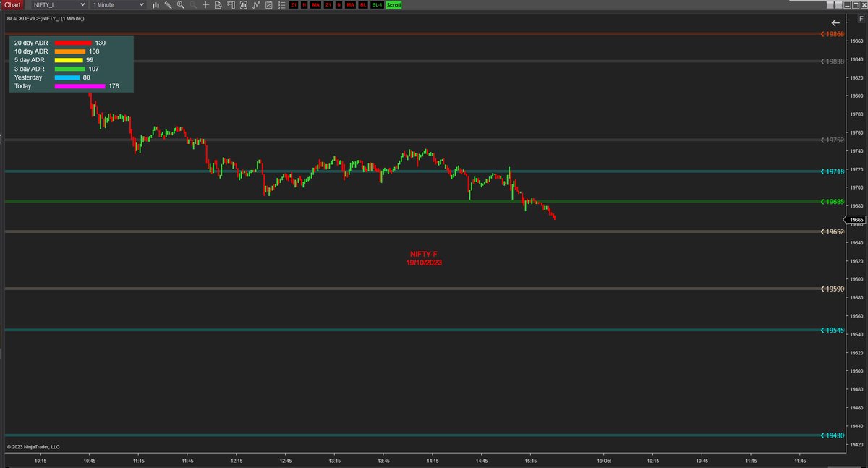Viewport: 868px width, 468px height.
Task: Click the Today magenta bar
Action: coord(80,86)
